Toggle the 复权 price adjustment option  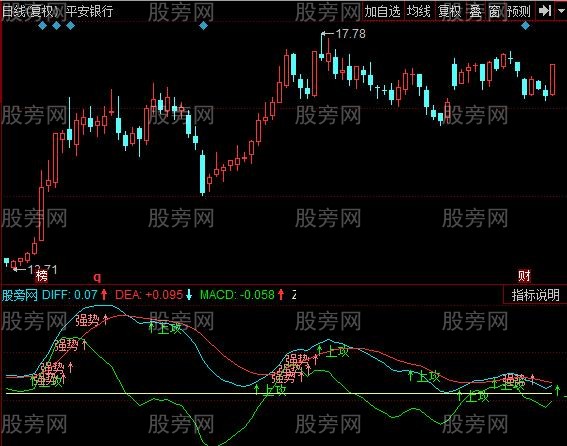tap(450, 11)
